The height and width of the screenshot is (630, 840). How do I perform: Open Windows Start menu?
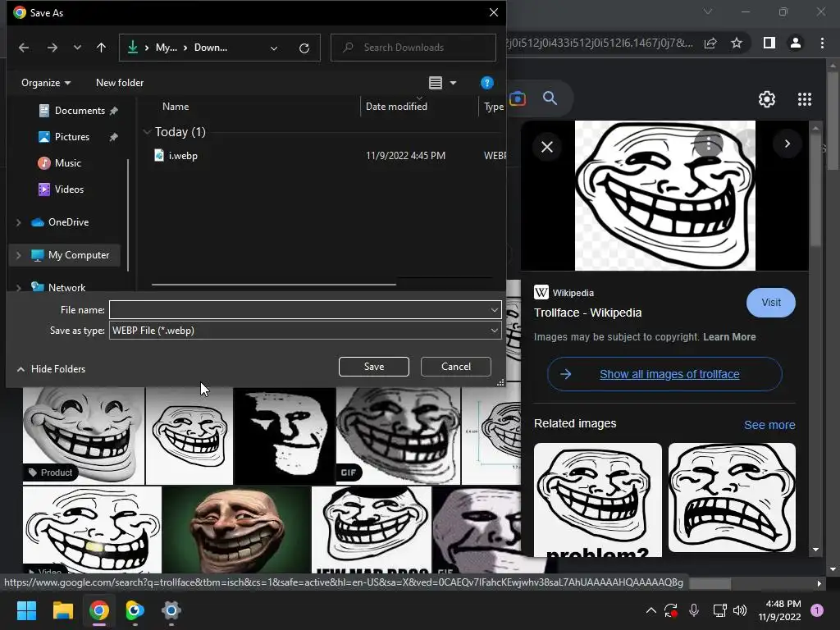click(x=26, y=610)
